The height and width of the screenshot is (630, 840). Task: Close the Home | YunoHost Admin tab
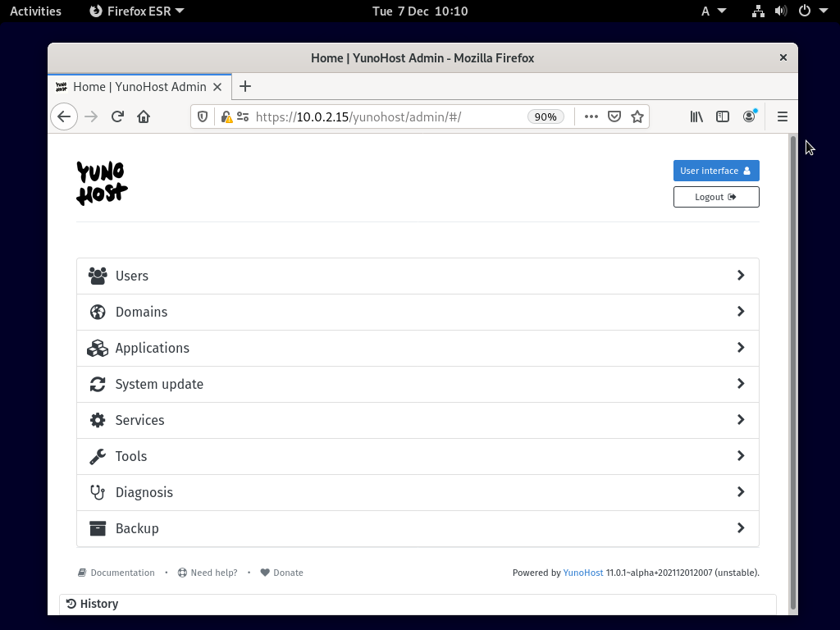click(217, 87)
